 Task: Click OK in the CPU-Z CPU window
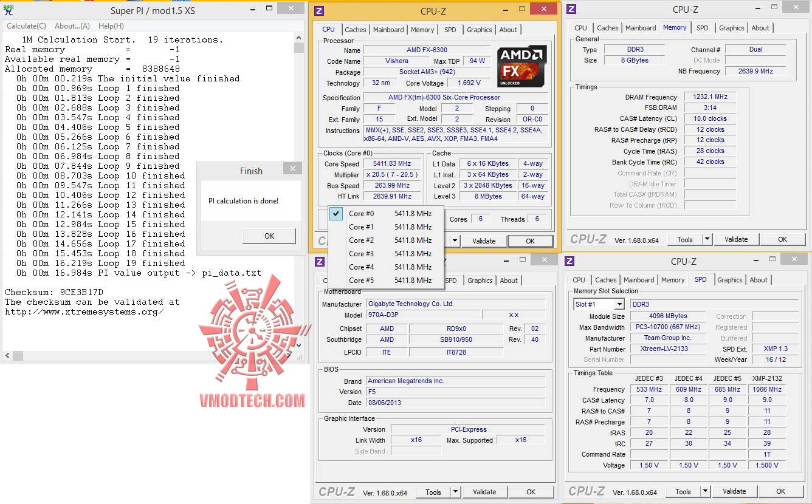coord(531,241)
